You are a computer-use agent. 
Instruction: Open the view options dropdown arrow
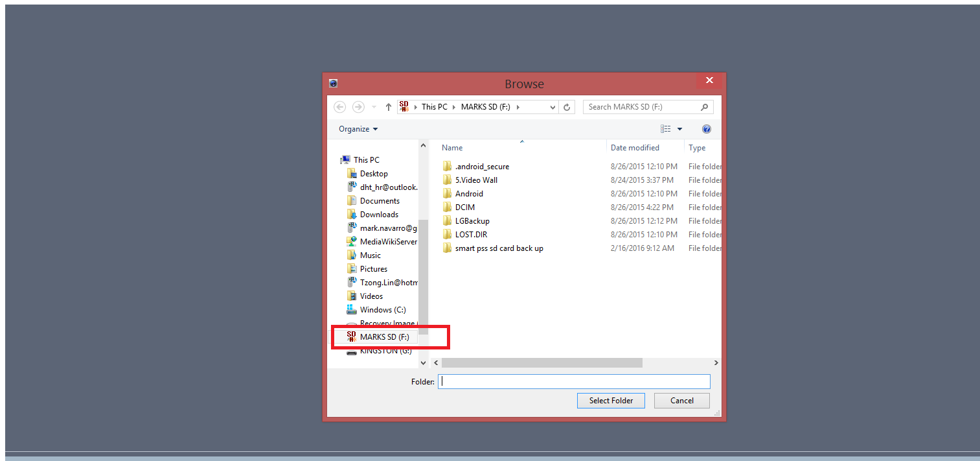pos(679,129)
